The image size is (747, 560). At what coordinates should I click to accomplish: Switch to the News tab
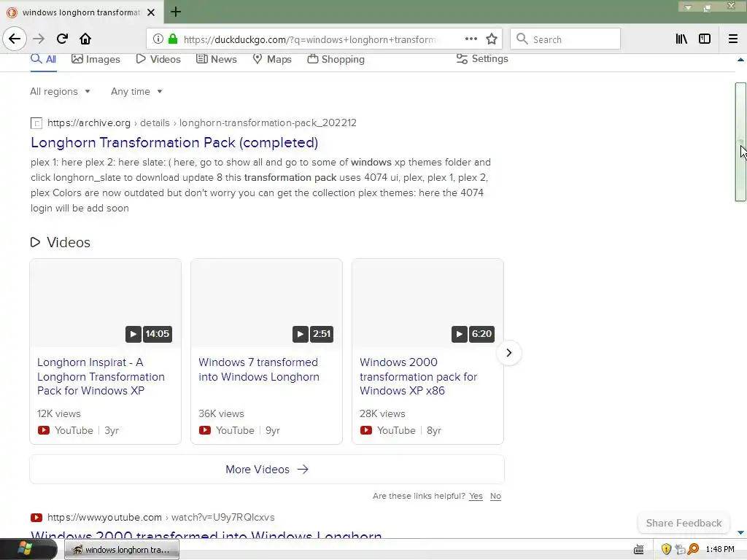217,60
